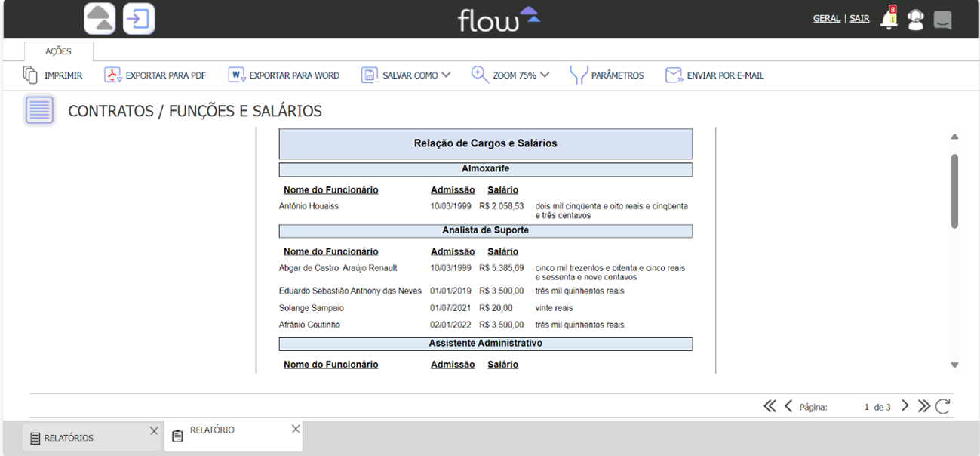Click the report title Relação de Cargos e Salários

click(485, 143)
